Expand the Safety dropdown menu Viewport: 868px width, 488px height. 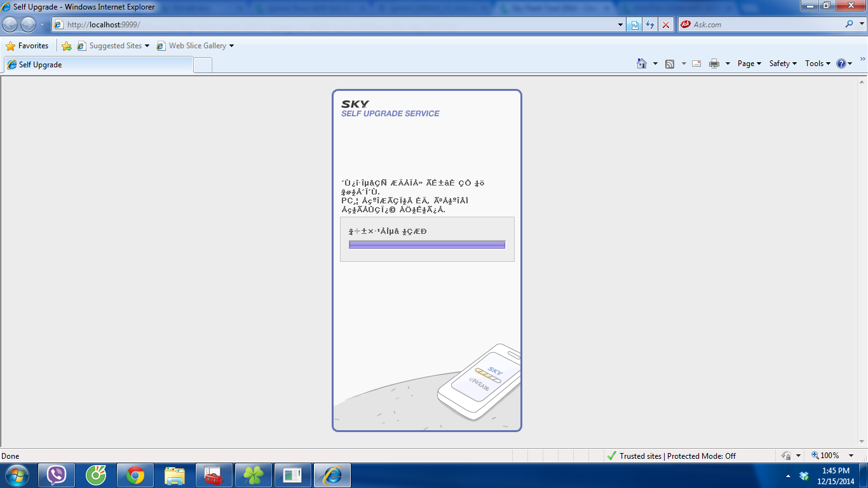click(x=782, y=64)
